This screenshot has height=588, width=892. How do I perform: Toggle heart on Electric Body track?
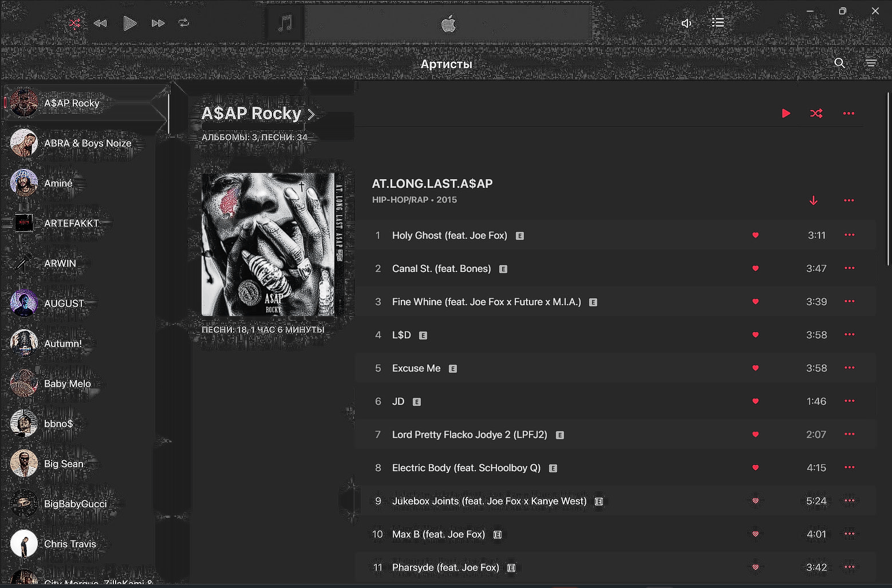[x=755, y=468]
